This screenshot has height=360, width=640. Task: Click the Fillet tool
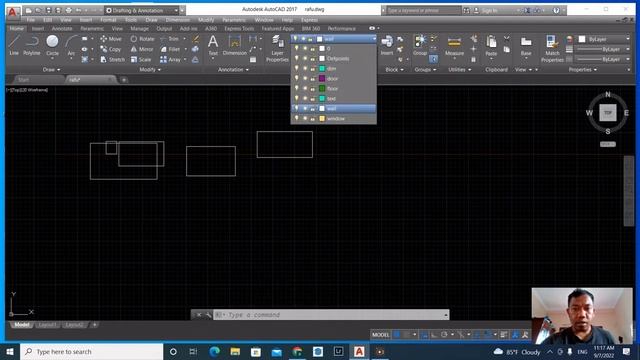pos(170,49)
